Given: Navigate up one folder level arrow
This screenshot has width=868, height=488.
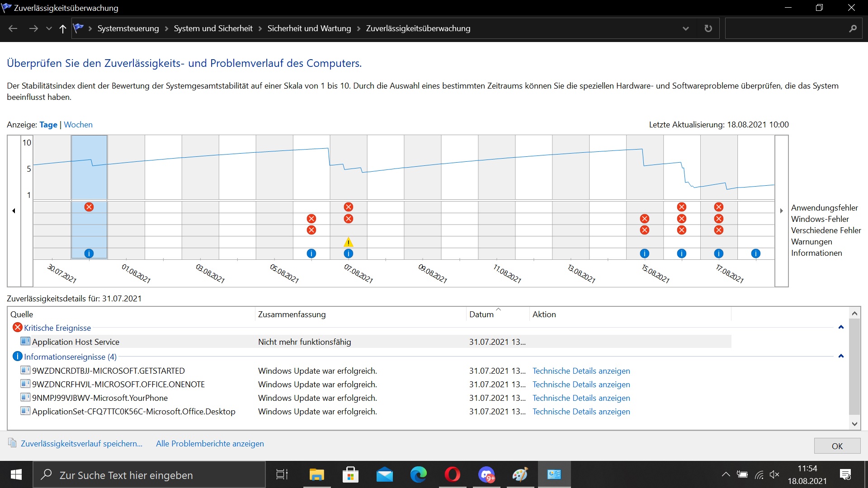Looking at the screenshot, I should point(63,28).
